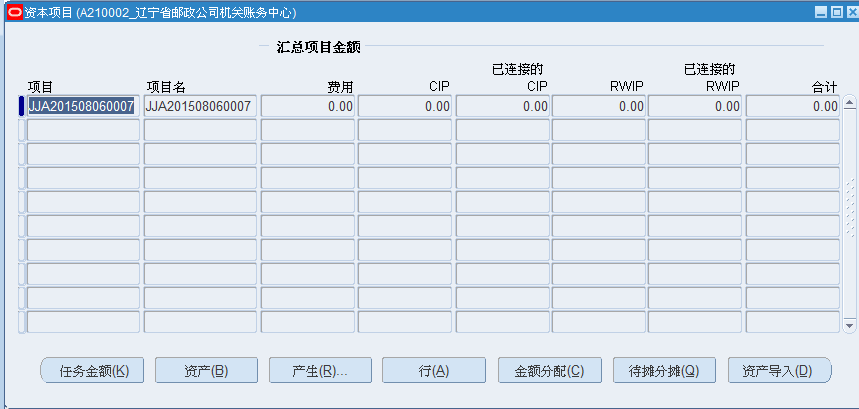This screenshot has height=409, width=859.
Task: Maximize the 资本项目 window
Action: pyautogui.click(x=836, y=12)
